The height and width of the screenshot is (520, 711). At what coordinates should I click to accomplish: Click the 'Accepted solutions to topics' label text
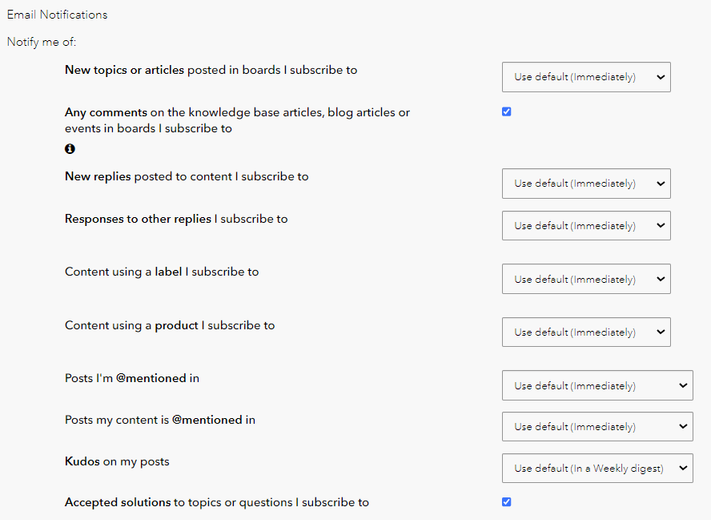(x=216, y=502)
